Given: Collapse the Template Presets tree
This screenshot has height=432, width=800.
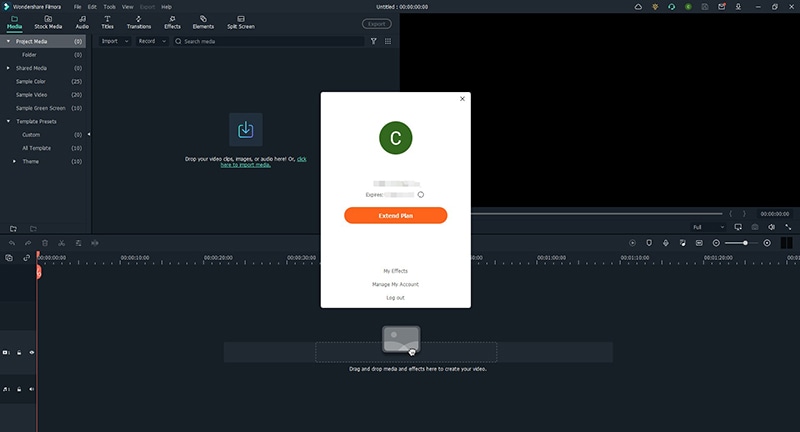Looking at the screenshot, I should tap(8, 121).
